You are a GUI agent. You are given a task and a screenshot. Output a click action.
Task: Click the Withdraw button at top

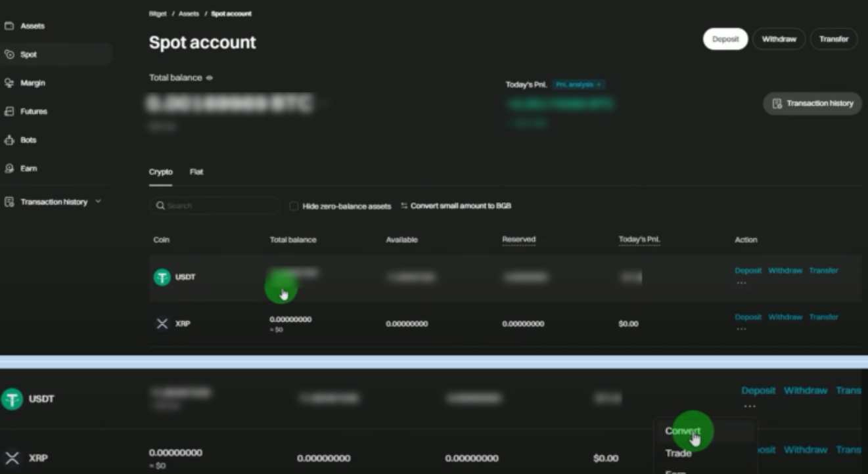tap(779, 39)
